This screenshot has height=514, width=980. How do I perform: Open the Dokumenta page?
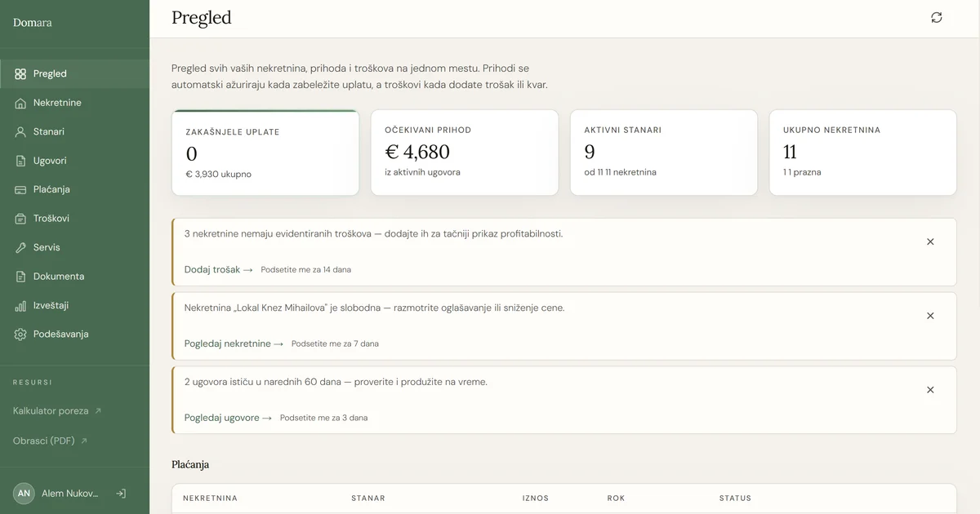tap(58, 277)
